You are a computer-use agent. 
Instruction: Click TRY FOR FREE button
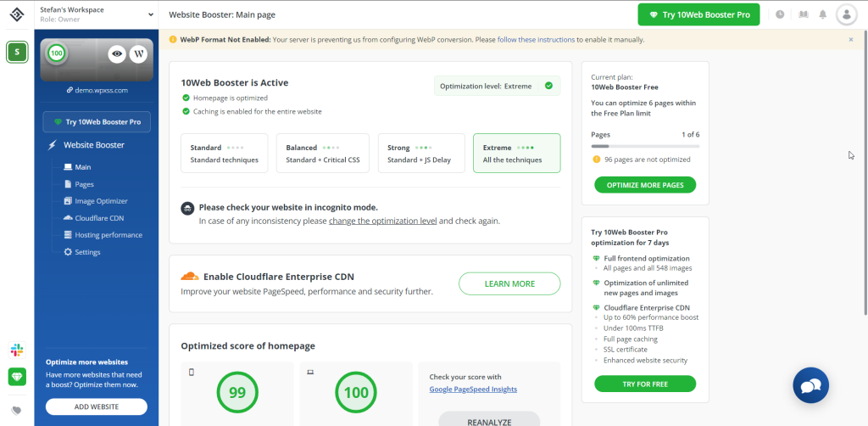pos(645,384)
